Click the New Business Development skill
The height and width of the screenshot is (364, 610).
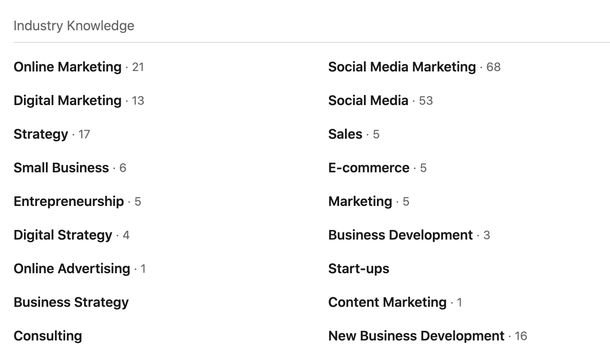[x=416, y=336]
